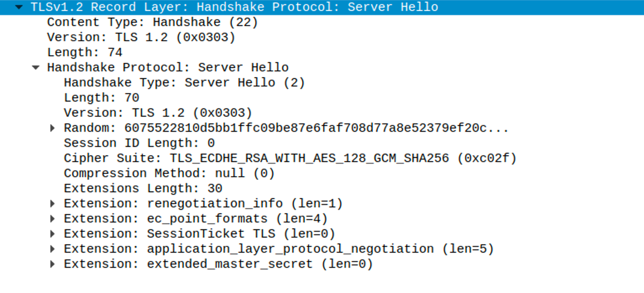Image resolution: width=644 pixels, height=293 pixels.
Task: Expand the application_layer_protocol_negotiation extension arrow
Action: tap(52, 249)
